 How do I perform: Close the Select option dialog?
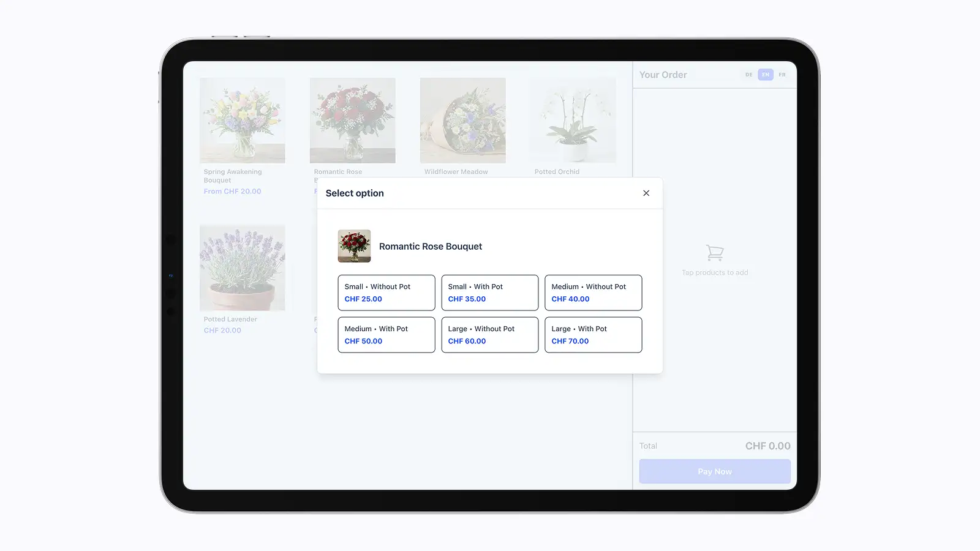pos(646,193)
